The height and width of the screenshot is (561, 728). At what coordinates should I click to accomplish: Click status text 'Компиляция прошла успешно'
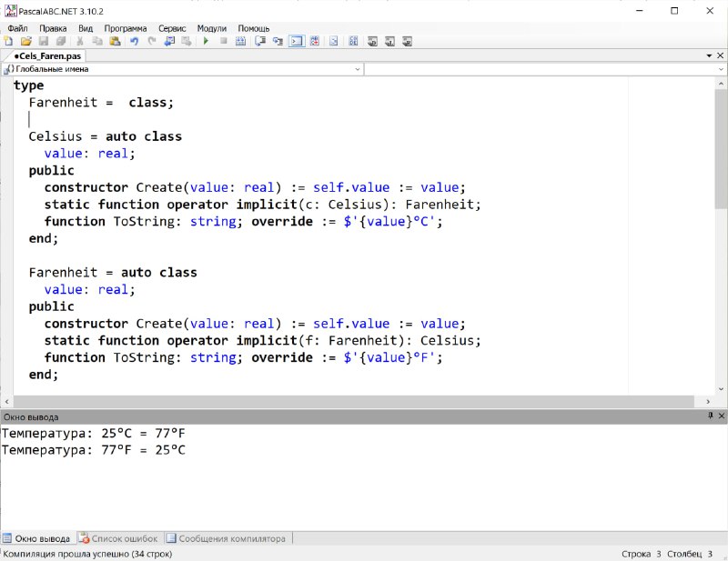[66, 554]
